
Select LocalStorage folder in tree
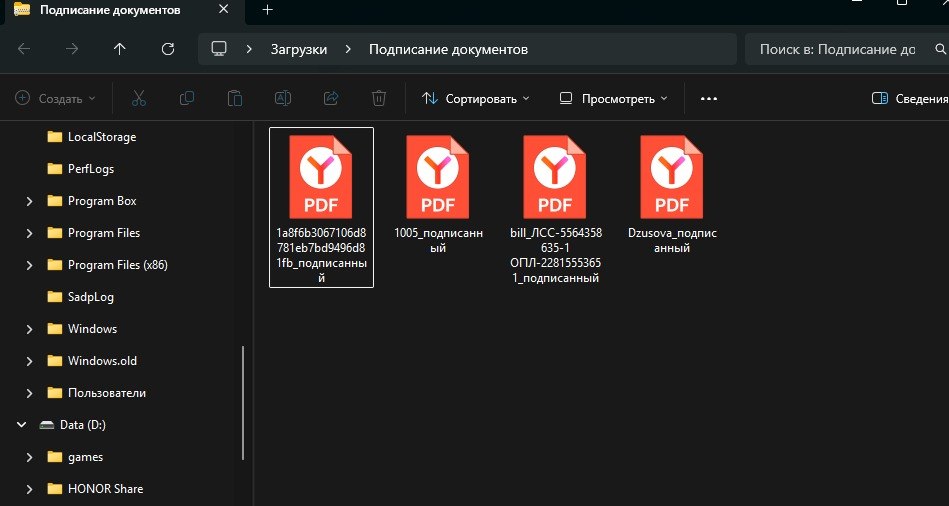click(x=91, y=137)
